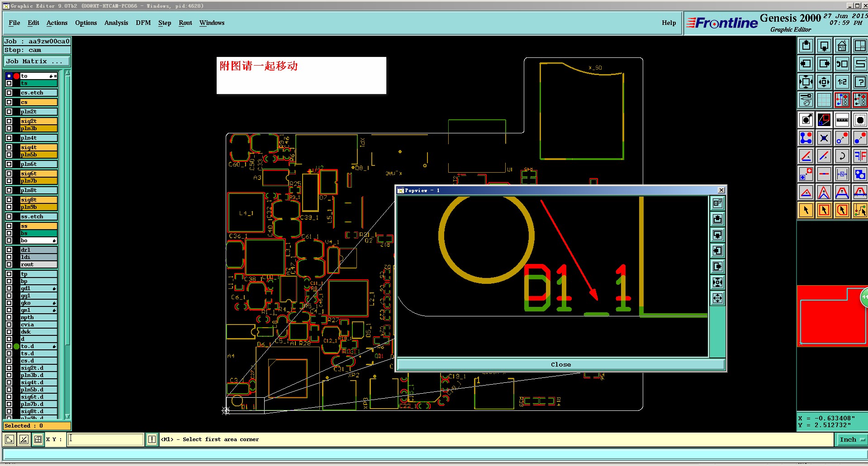Click the Job Matrix button
The height and width of the screenshot is (466, 868).
click(x=37, y=61)
